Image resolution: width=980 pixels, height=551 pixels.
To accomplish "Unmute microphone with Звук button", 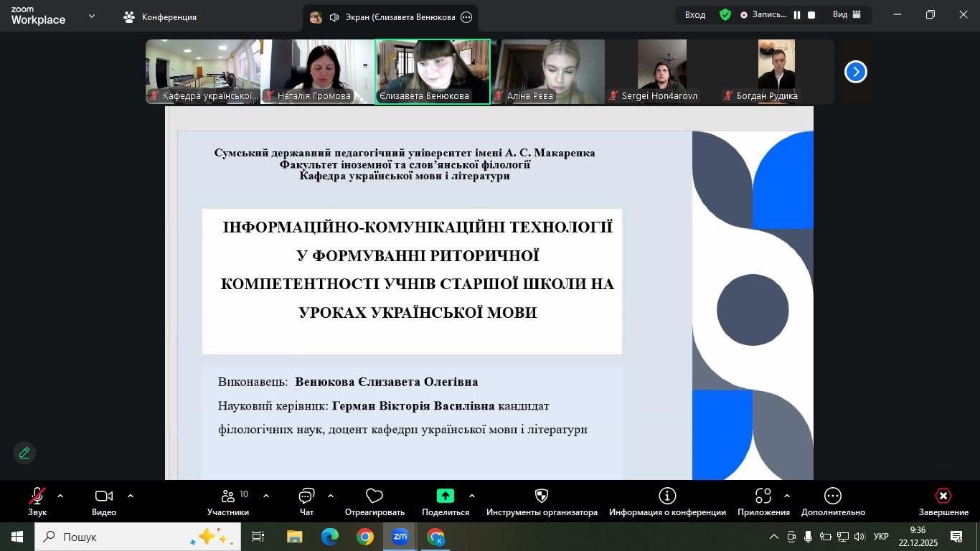I will tap(37, 496).
